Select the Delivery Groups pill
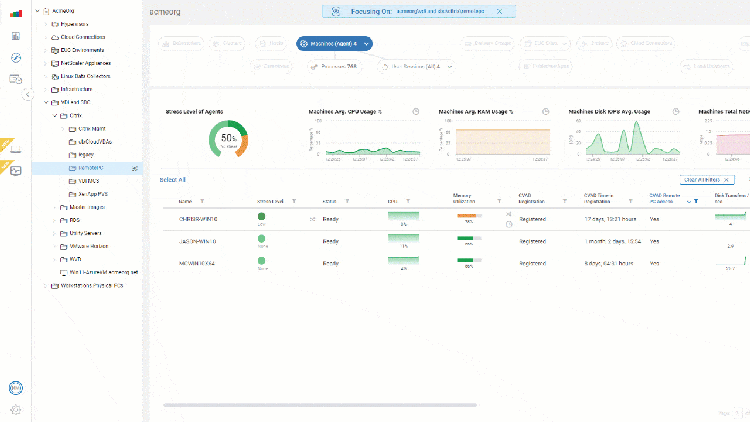Screen dimensions: 750x422 pos(488,44)
